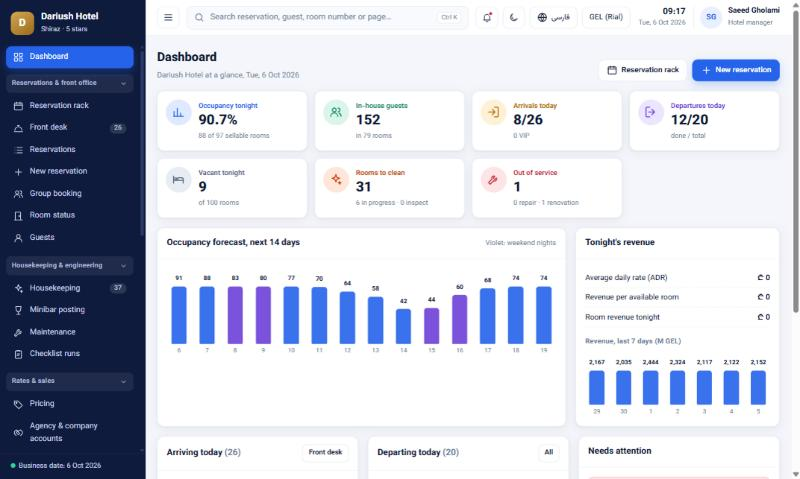This screenshot has height=479, width=800.
Task: Click Average daily rate (ADR) row
Action: (678, 278)
